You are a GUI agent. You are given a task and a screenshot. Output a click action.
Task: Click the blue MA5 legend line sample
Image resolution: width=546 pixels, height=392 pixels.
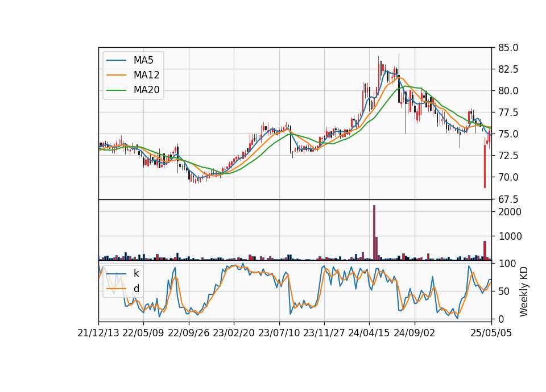pyautogui.click(x=116, y=60)
